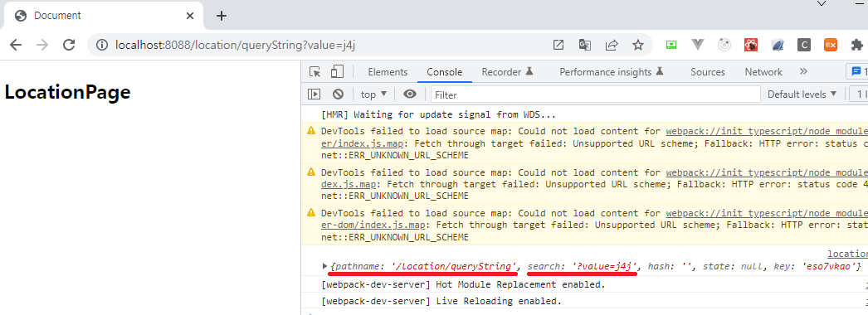Image resolution: width=868 pixels, height=315 pixels.
Task: Show more DevTools tabs
Action: point(804,72)
